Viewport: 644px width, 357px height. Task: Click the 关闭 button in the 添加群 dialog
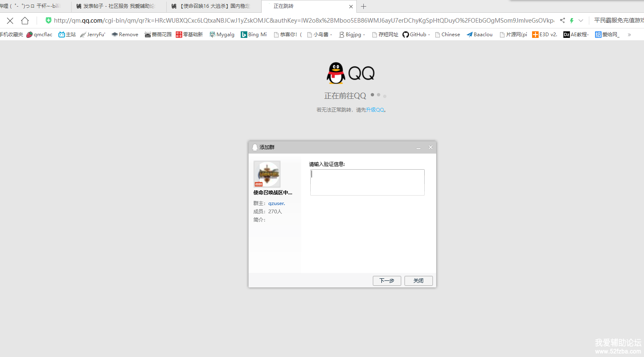click(418, 281)
